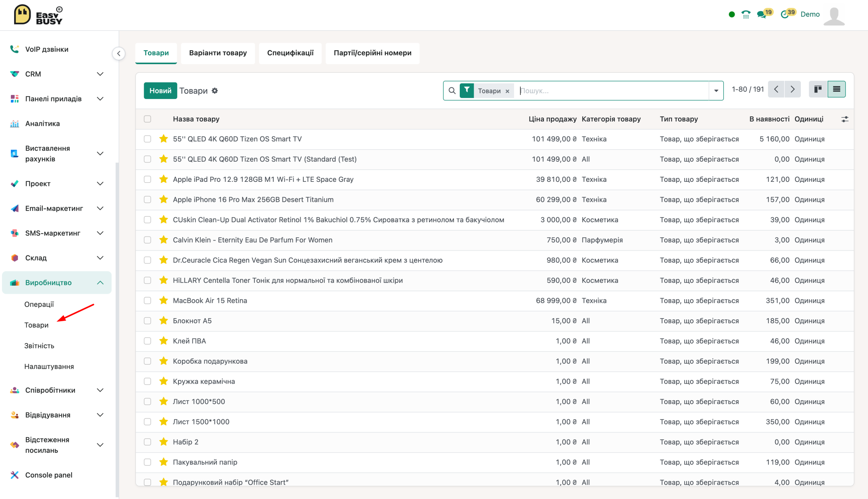Screen dimensions: 868x499
Task: Expand the Склад sidebar menu
Action: [x=57, y=258]
